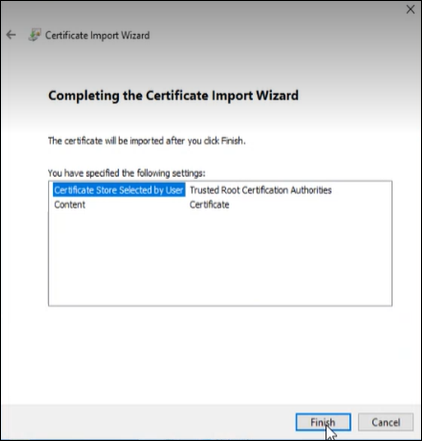This screenshot has height=441, width=422.
Task: Click empty space inside the settings list box
Action: tap(220, 260)
